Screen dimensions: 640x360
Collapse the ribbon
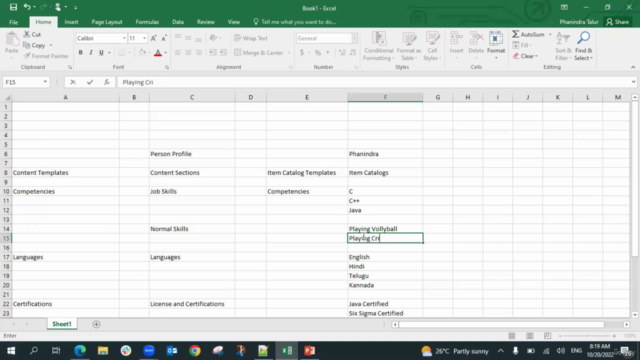pyautogui.click(x=633, y=67)
